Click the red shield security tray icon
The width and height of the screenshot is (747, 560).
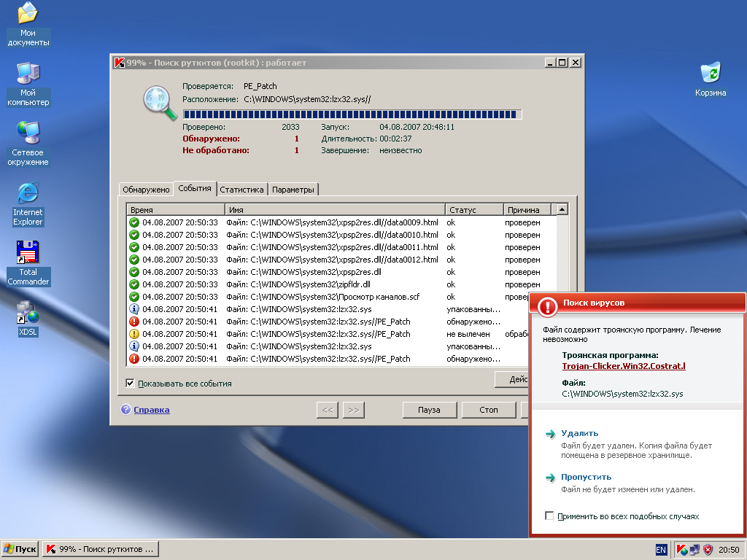(708, 550)
